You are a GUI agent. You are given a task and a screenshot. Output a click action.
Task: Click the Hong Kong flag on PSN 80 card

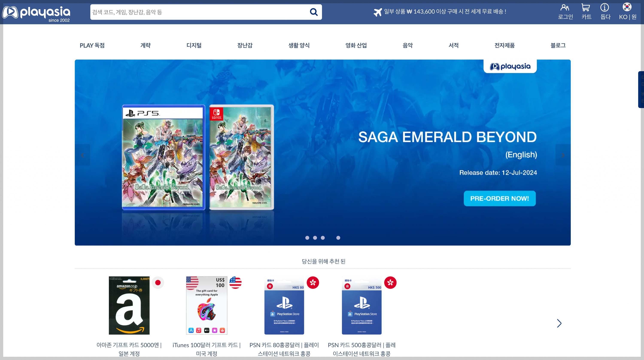click(313, 283)
